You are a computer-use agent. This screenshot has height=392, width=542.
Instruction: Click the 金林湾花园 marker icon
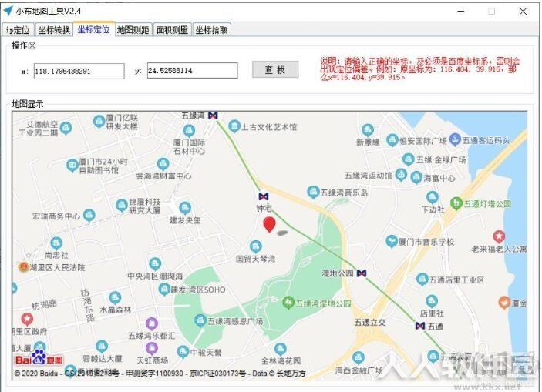tap(281, 349)
